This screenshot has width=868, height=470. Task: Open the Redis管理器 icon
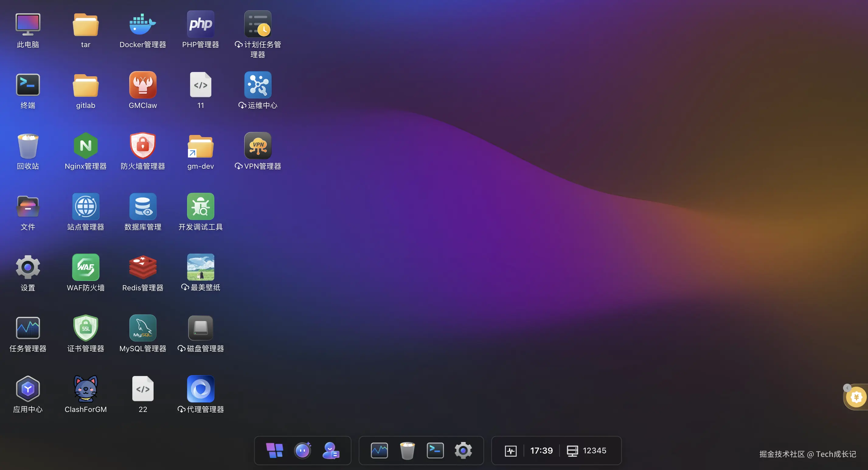(143, 267)
